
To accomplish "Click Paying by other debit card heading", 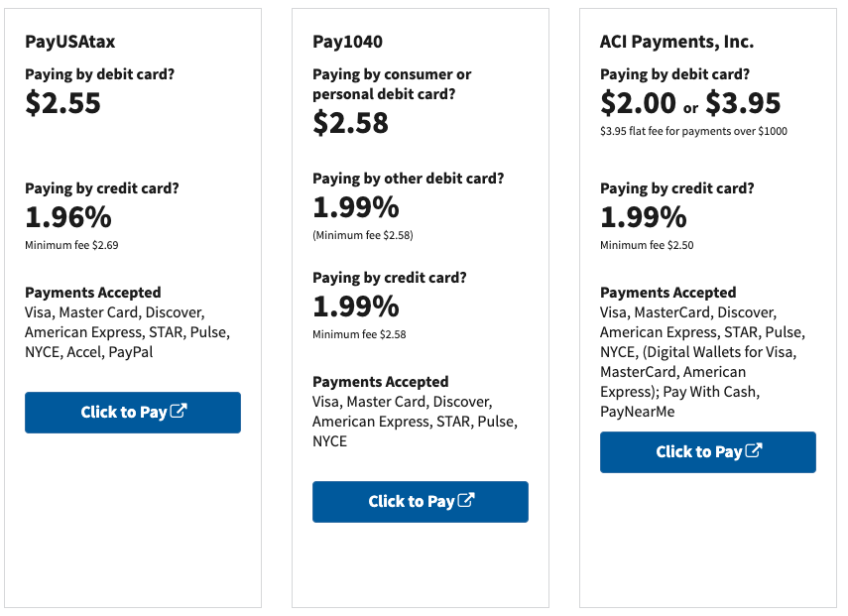I will click(x=409, y=179).
